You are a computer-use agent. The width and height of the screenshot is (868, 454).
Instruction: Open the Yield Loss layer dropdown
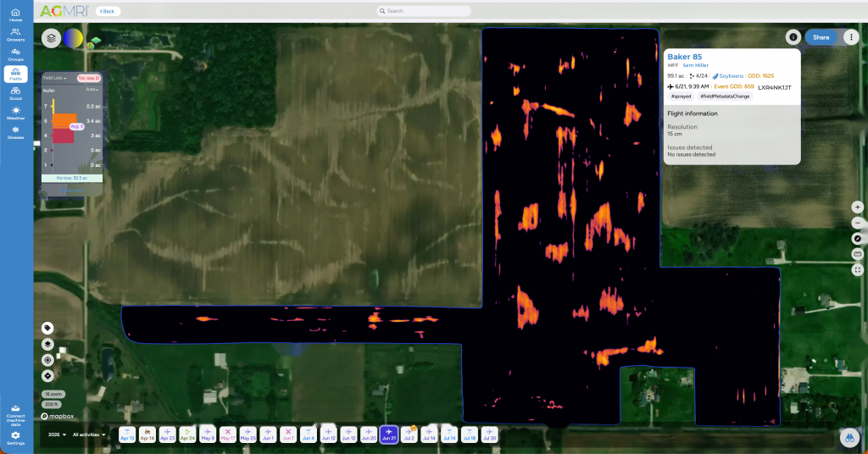[55, 78]
